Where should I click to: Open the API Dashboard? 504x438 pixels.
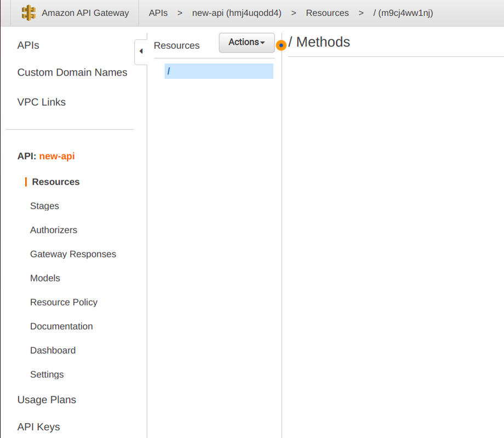[53, 350]
